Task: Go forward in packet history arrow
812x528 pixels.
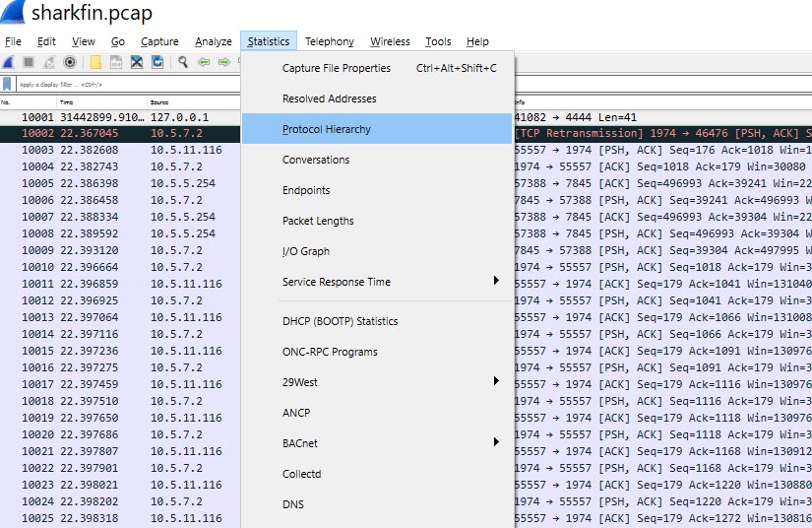Action: click(x=223, y=62)
